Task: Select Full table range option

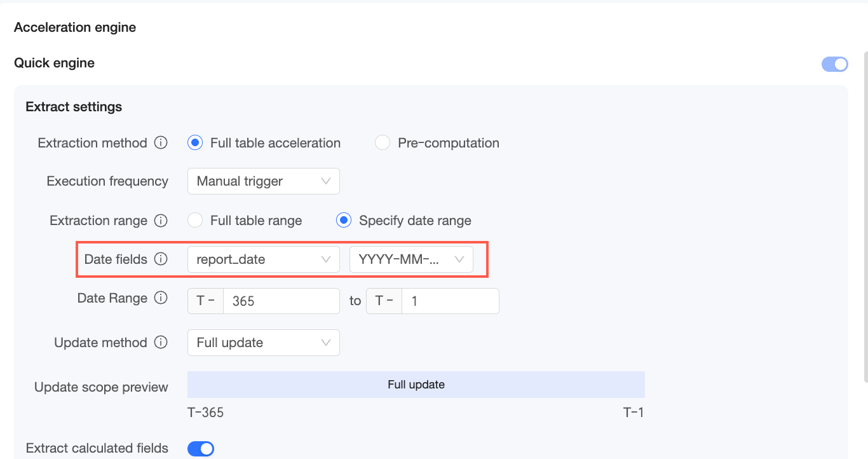Action: pos(195,221)
